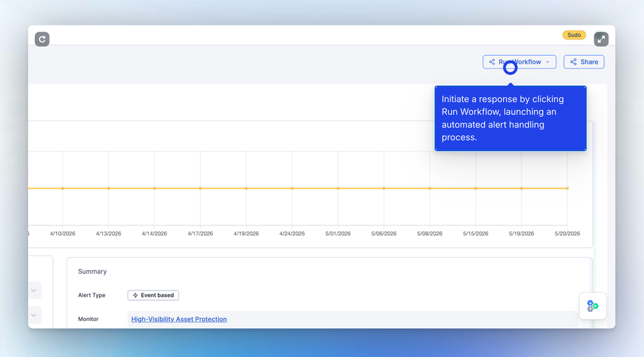Click the Sudo badge
Viewport: 644px width, 357px height.
[x=574, y=35]
